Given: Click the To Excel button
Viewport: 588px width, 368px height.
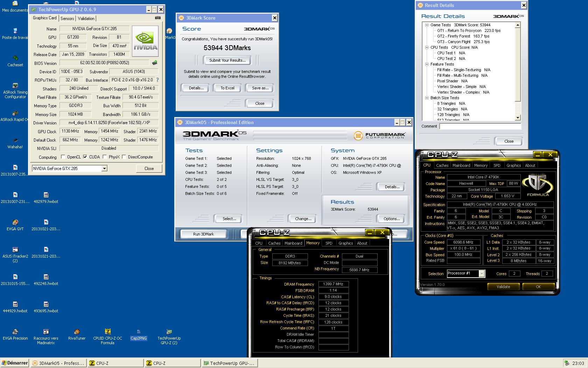Looking at the screenshot, I should 227,88.
